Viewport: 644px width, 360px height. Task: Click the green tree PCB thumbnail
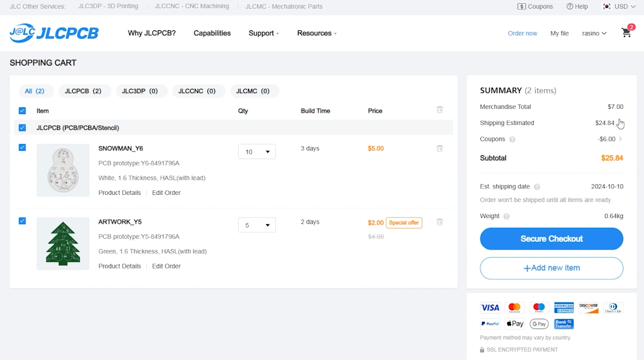pos(63,244)
